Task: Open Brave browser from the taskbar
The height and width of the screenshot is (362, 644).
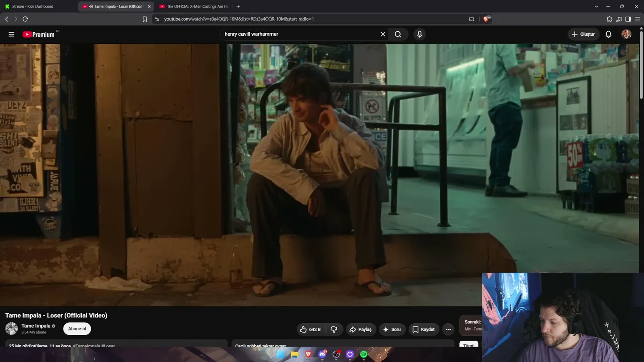Action: [308, 354]
